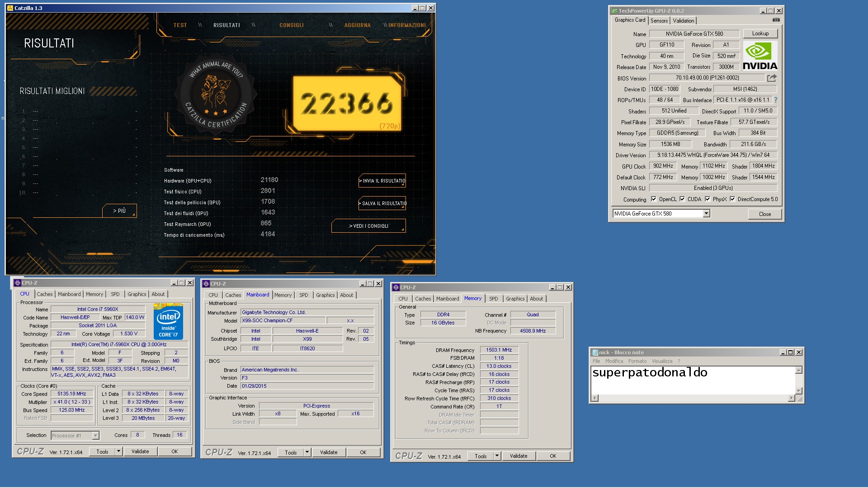Viewport: 868px width, 488px height.
Task: Minimize the GPU-Z window
Action: click(x=763, y=11)
